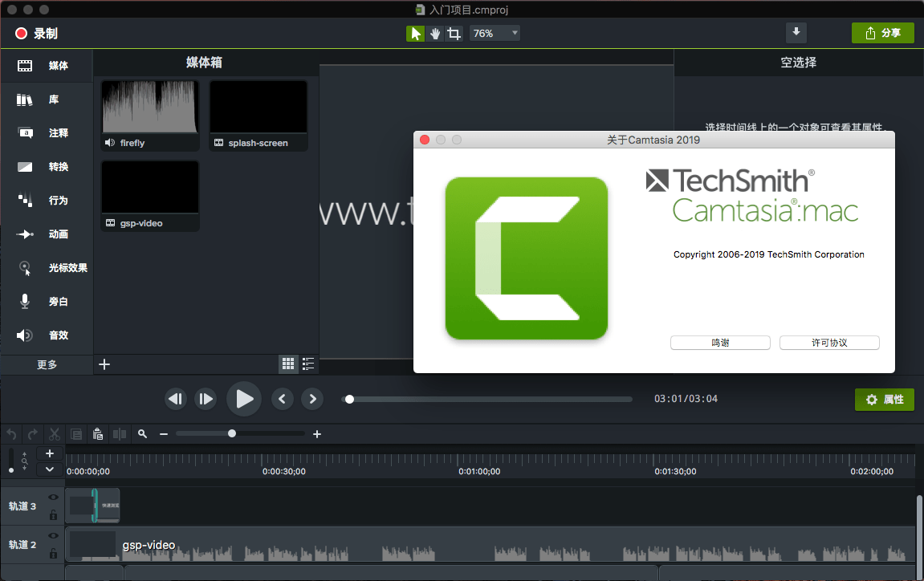The image size is (924, 581).
Task: Open the 转换 transitions tab
Action: tap(46, 167)
